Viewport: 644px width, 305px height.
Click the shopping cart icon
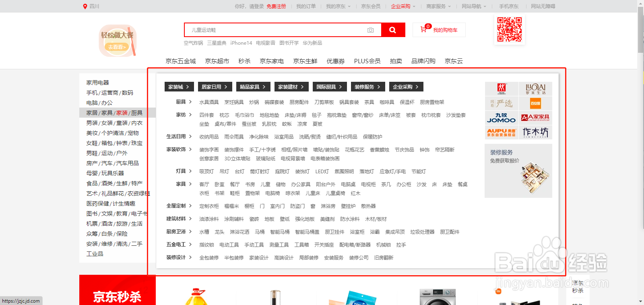pyautogui.click(x=423, y=29)
